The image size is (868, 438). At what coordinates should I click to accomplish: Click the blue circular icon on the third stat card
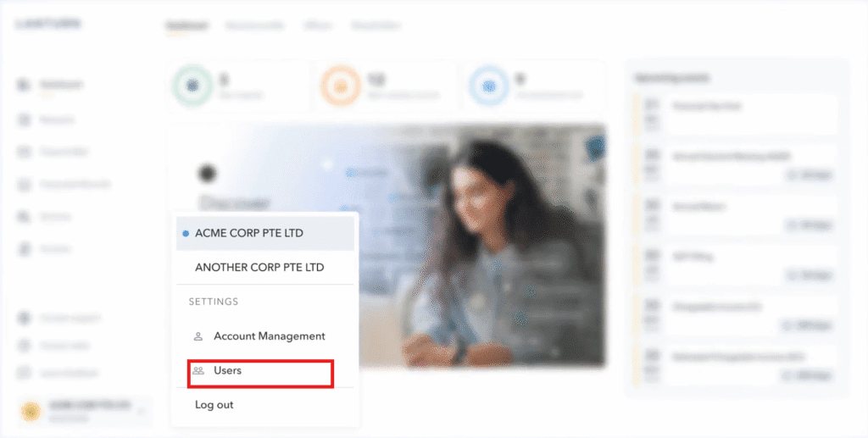tap(488, 86)
